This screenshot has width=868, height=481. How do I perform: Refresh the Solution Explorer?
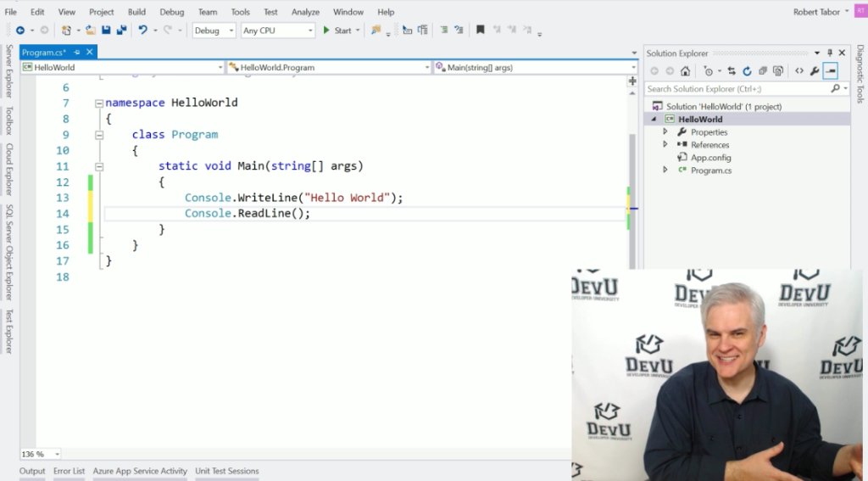point(747,71)
